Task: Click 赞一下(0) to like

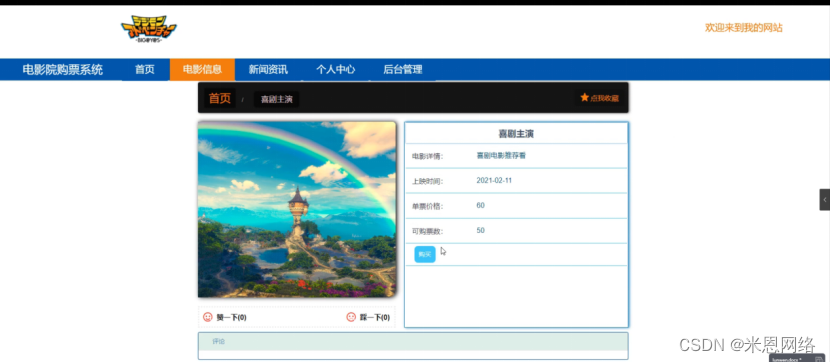Action: [x=232, y=317]
